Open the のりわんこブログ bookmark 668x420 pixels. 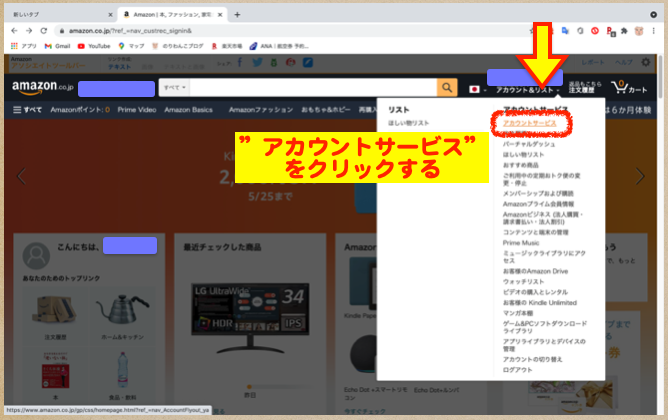click(178, 46)
